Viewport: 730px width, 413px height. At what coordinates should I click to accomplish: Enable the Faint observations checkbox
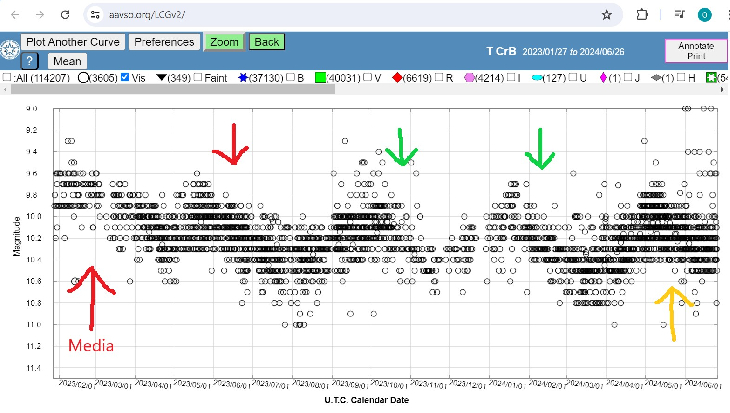198,78
